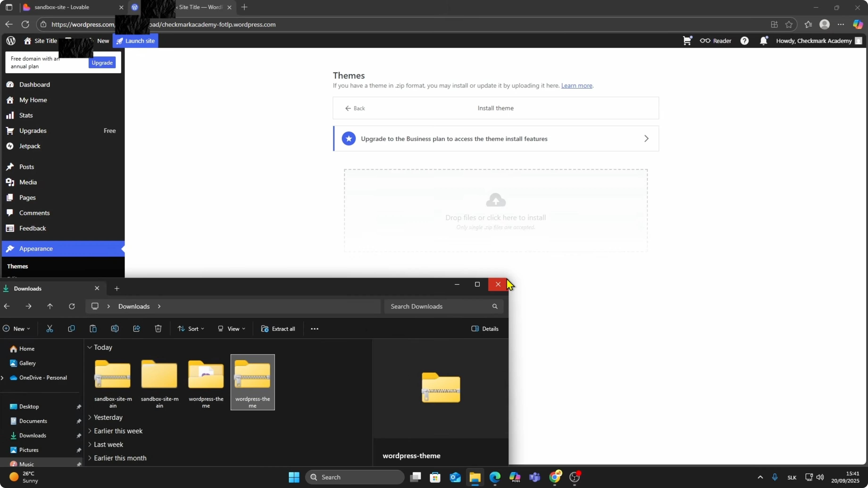Open the help question mark icon
Image resolution: width=868 pixels, height=488 pixels.
[x=744, y=41]
